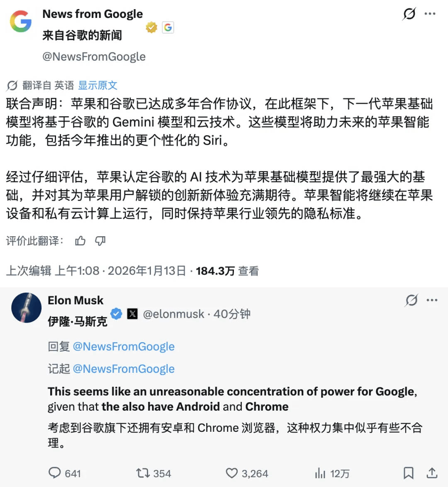Click the News from Google profile avatar
448x487 pixels.
click(19, 22)
